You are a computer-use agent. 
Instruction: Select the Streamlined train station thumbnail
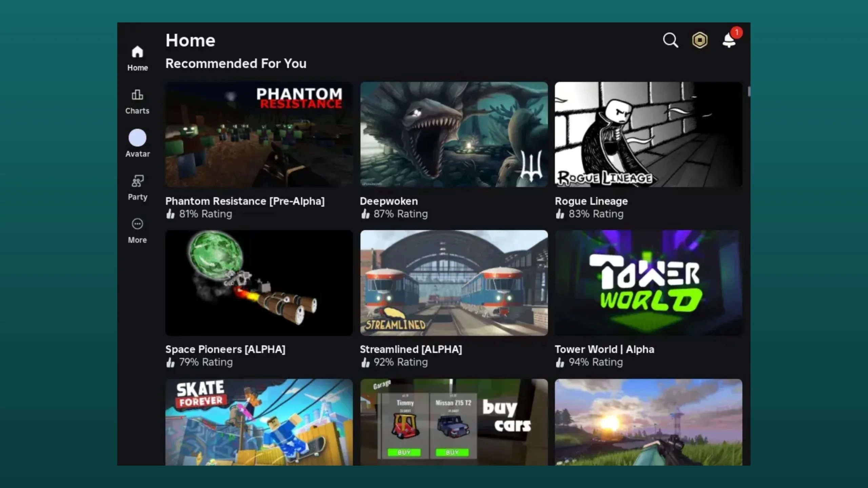coord(454,283)
